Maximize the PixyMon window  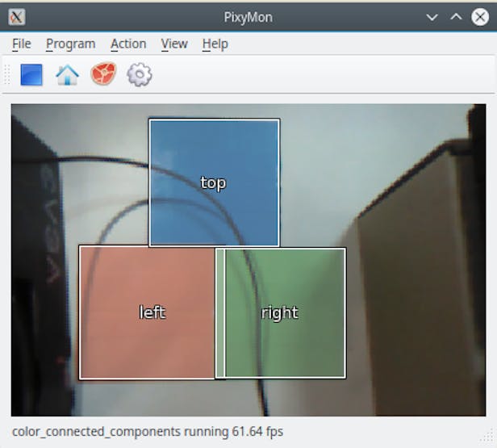456,17
